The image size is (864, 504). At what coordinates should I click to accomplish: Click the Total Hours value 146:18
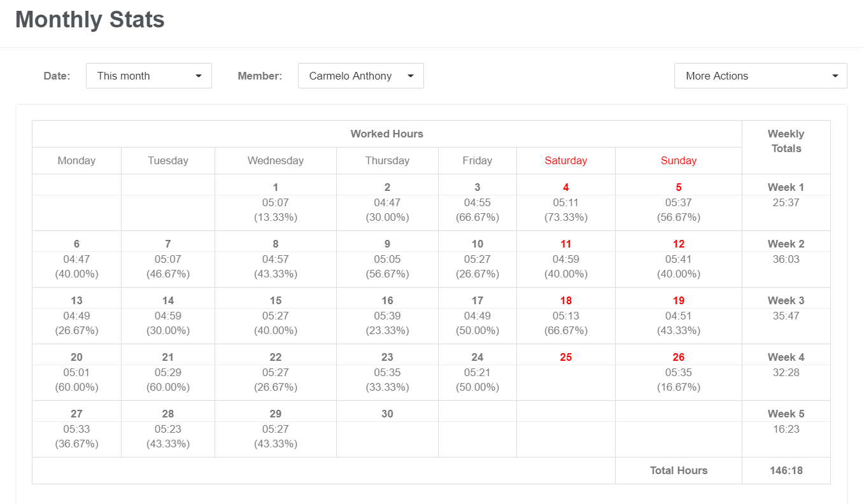click(x=786, y=470)
